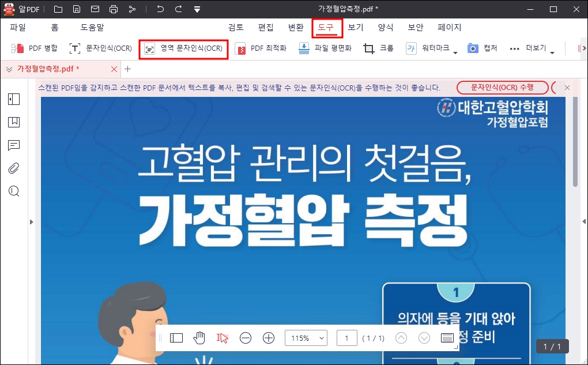Run 문자인식(OCR) from toolbar
This screenshot has height=365, width=588.
point(101,48)
